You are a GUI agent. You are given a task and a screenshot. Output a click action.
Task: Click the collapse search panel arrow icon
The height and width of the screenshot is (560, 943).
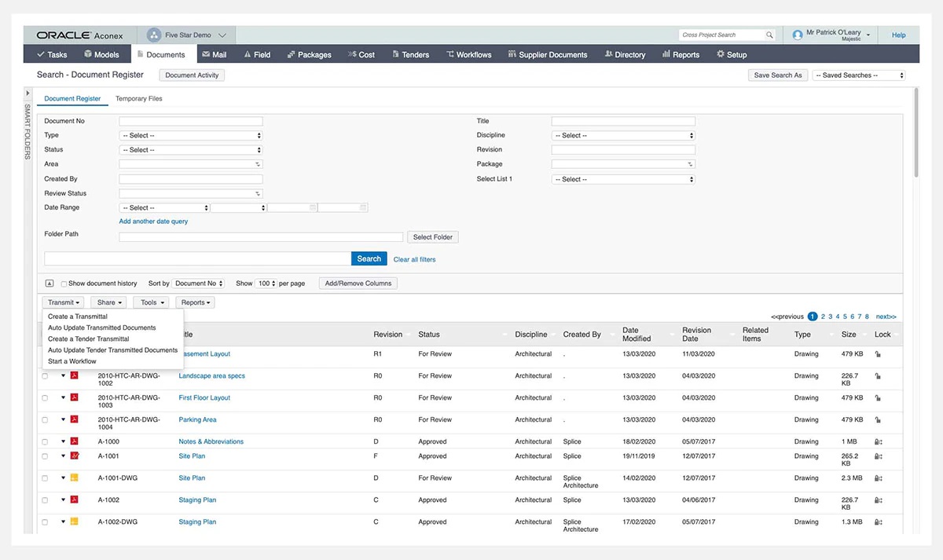[x=50, y=284]
